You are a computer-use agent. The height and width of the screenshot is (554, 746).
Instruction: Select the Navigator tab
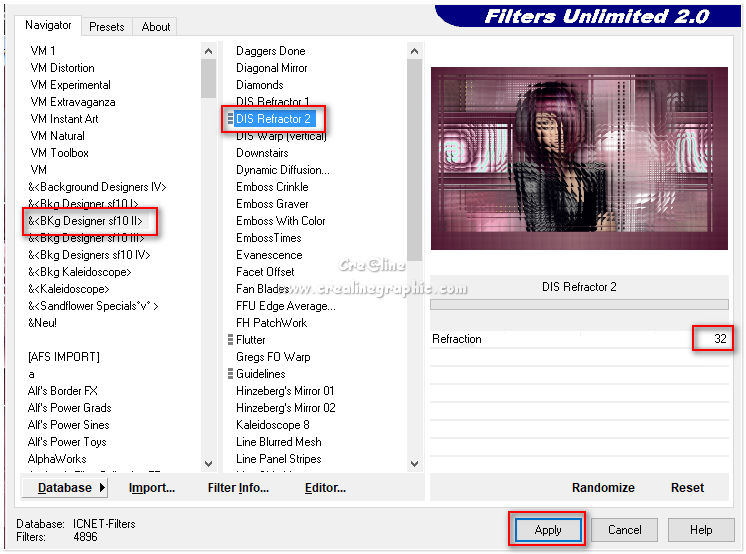[48, 25]
